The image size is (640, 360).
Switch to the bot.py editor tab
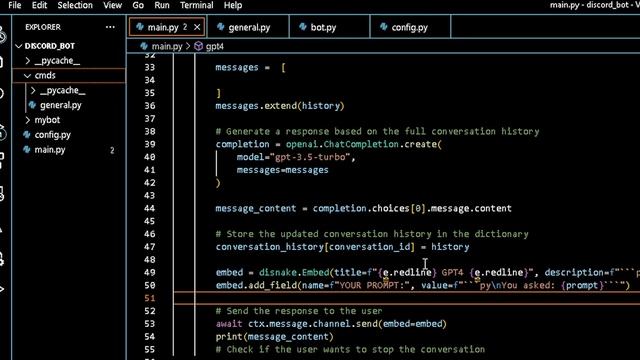tap(329, 27)
